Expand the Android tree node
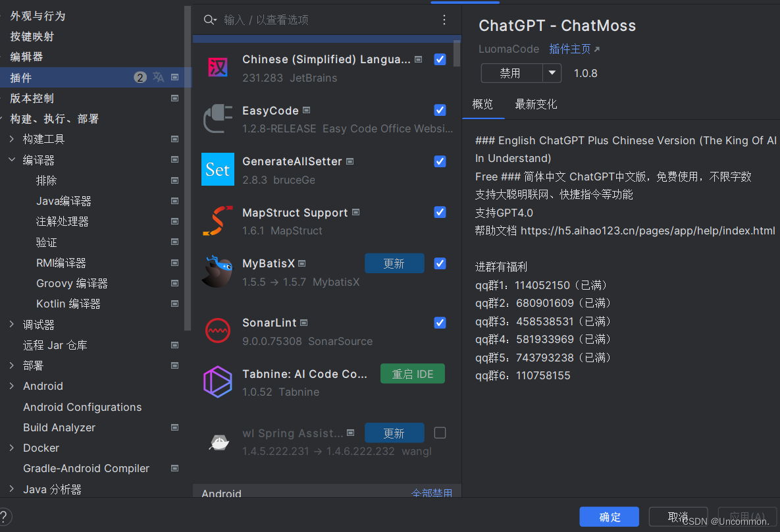780x532 pixels. point(12,386)
